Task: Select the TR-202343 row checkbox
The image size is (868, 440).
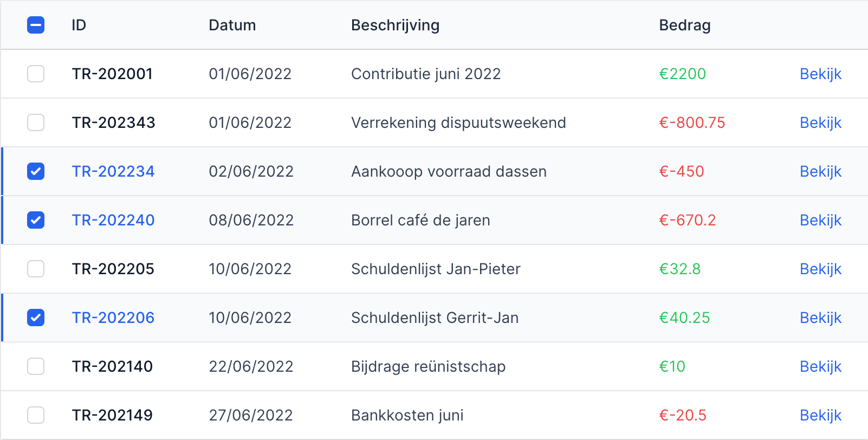Action: (x=36, y=122)
